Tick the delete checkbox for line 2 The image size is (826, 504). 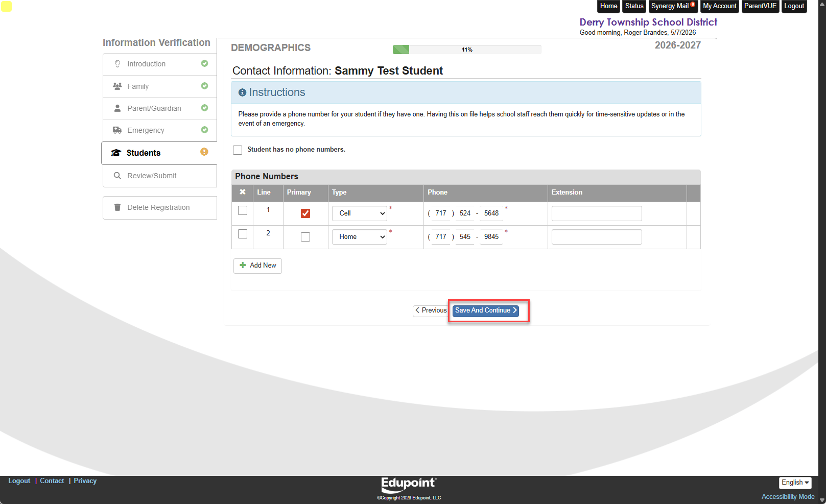[x=243, y=234]
